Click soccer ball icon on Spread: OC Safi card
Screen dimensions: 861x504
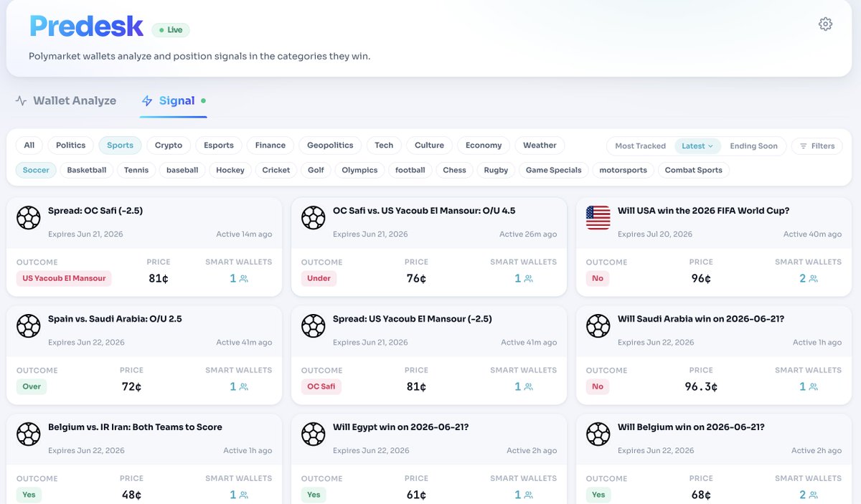coord(29,218)
